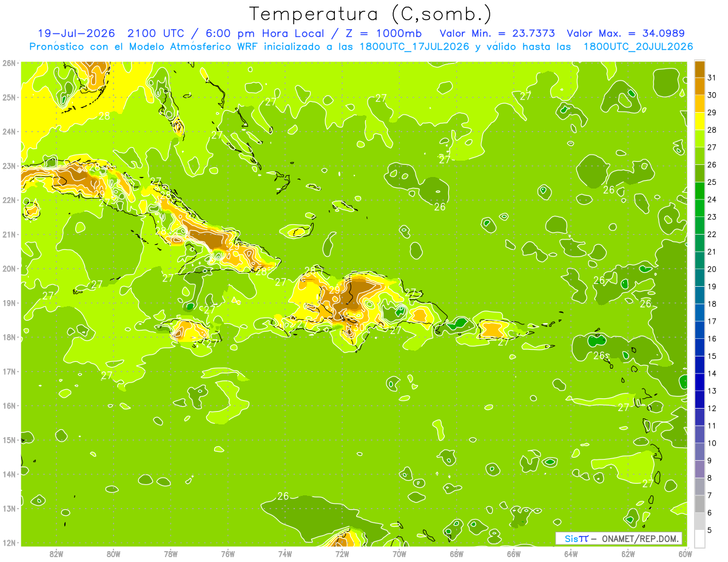The width and height of the screenshot is (728, 562).
Task: Click the color scale value 9
Action: click(x=709, y=461)
